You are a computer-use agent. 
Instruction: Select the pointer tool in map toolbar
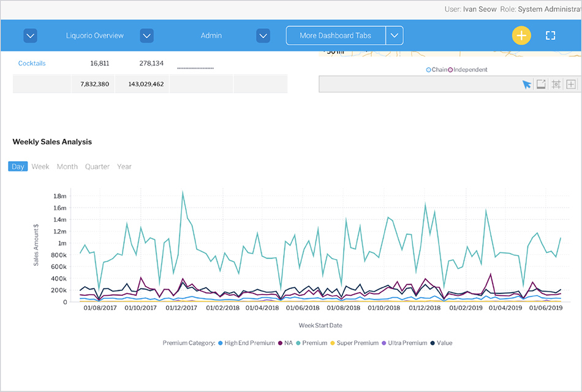click(526, 85)
